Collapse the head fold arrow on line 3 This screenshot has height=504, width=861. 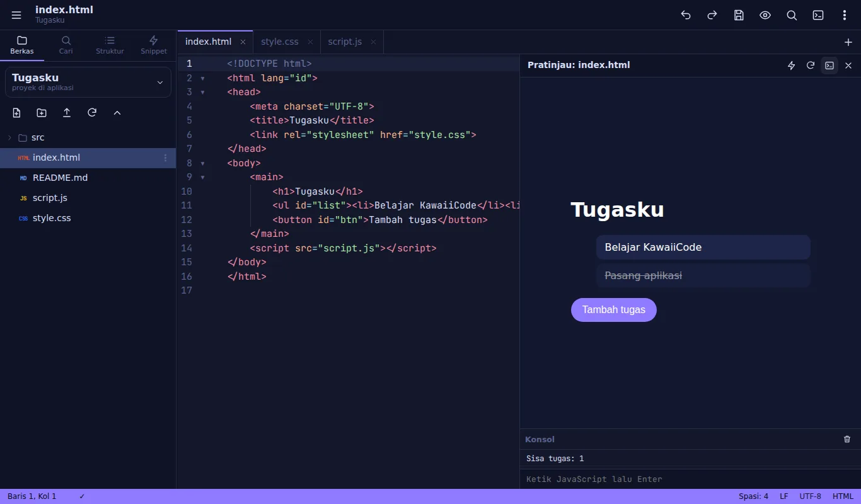point(203,92)
